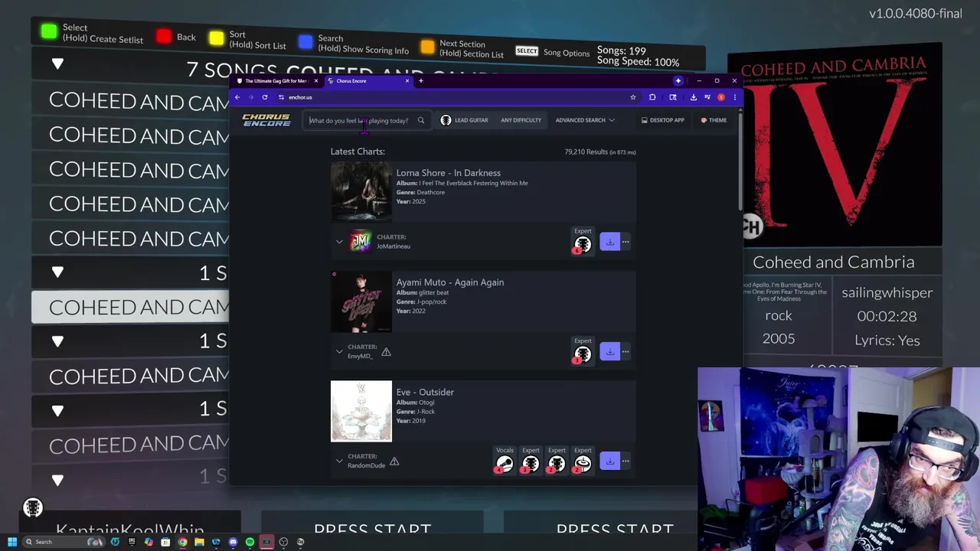The image size is (980, 551).
Task: Open the browser extensions puzzle icon
Action: click(652, 97)
